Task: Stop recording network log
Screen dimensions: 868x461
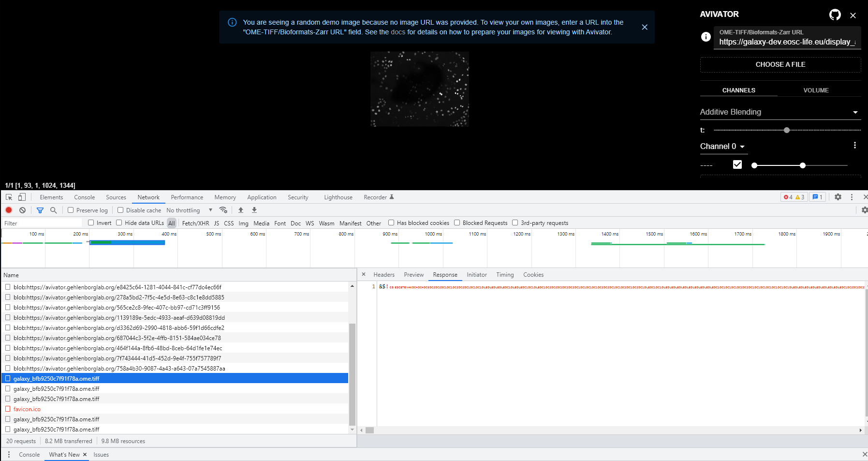Action: pos(8,210)
